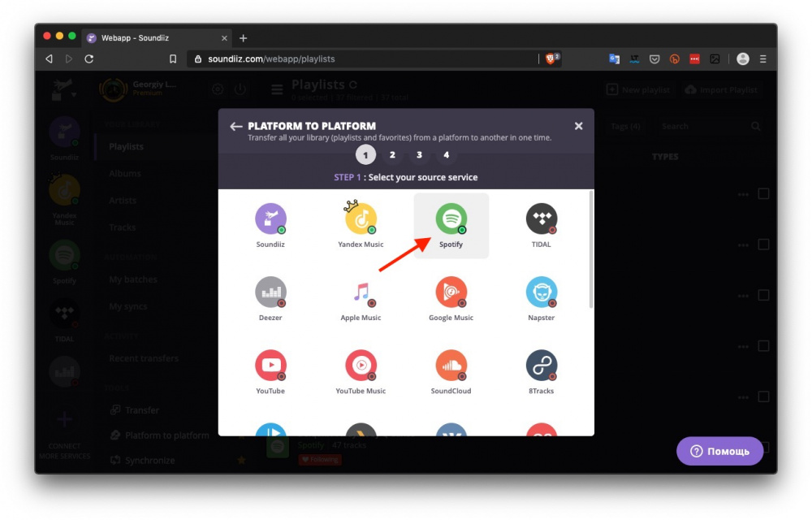Open My batches in sidebar
This screenshot has height=520, width=812.
pyautogui.click(x=133, y=279)
